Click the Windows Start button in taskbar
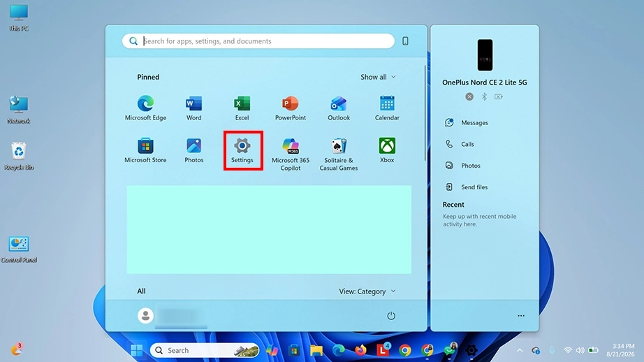 (x=137, y=351)
